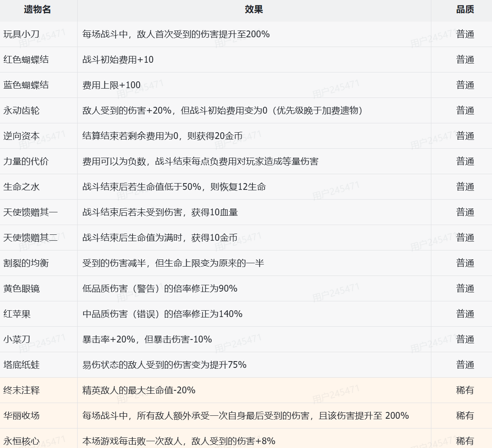Select the 力量的代价 relic name cell
Viewport: 492px width, 448px height.
26,161
